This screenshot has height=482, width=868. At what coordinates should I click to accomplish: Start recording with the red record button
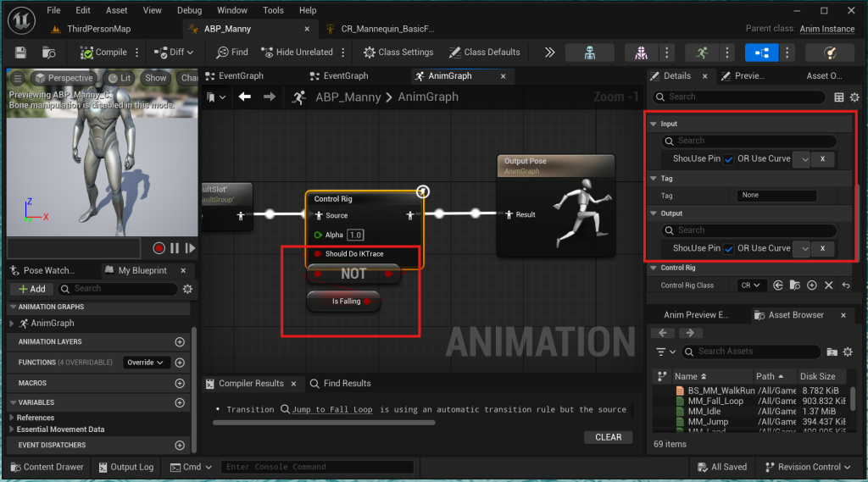tap(159, 248)
